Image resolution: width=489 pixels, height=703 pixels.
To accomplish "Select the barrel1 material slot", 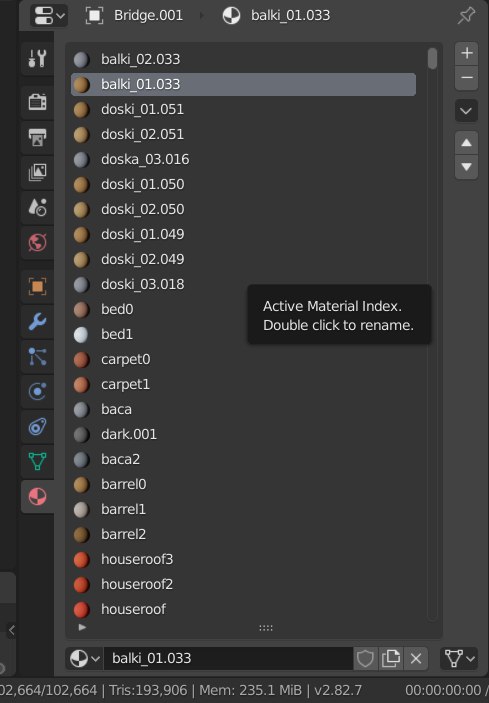I will (243, 509).
